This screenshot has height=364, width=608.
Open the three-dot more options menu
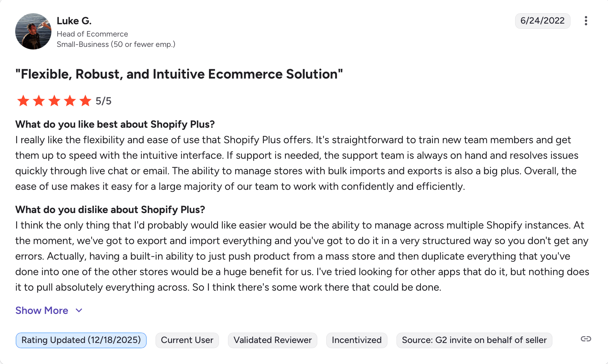[586, 21]
